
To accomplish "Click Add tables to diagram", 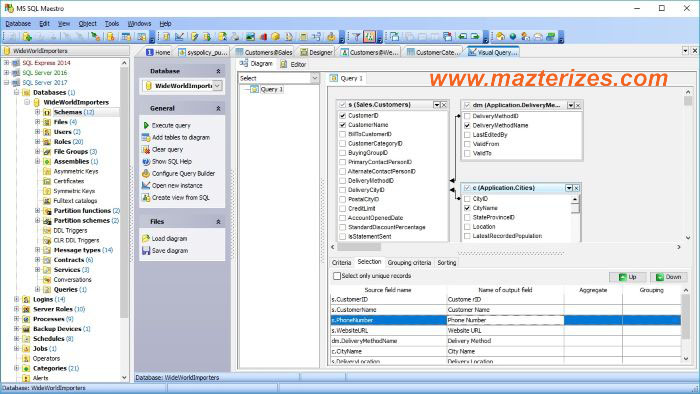I will tap(180, 137).
